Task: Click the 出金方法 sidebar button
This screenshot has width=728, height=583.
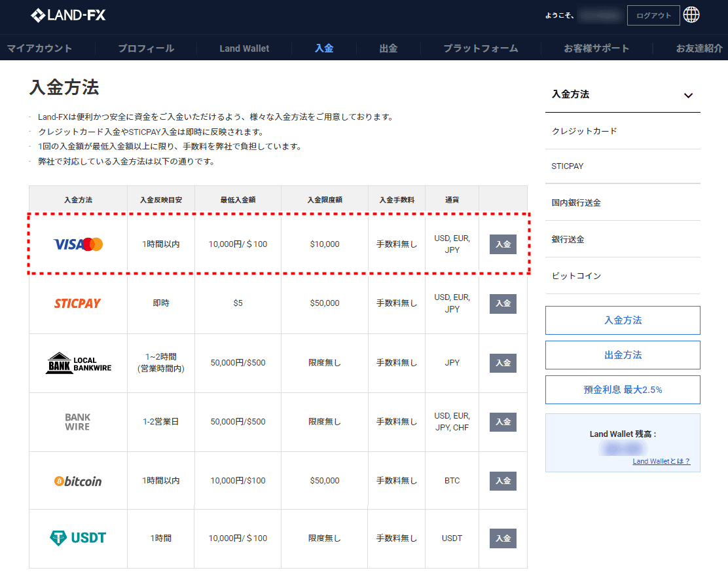Action: pos(623,355)
